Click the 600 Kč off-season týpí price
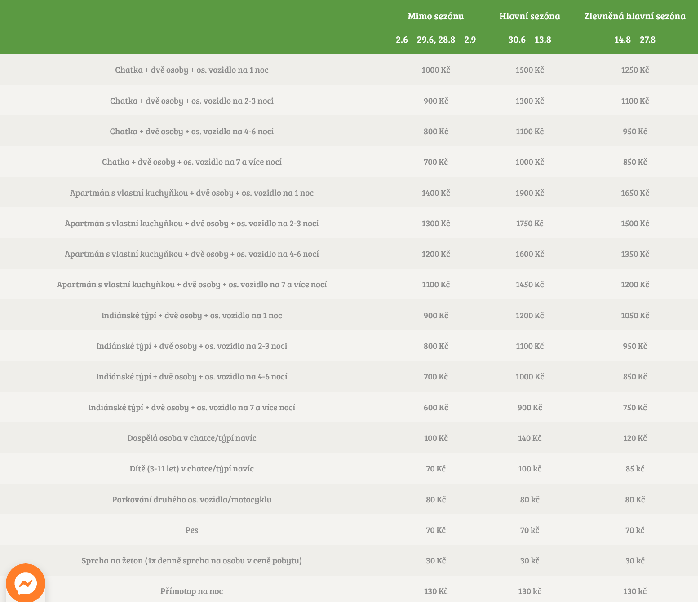The height and width of the screenshot is (603, 700). (435, 408)
